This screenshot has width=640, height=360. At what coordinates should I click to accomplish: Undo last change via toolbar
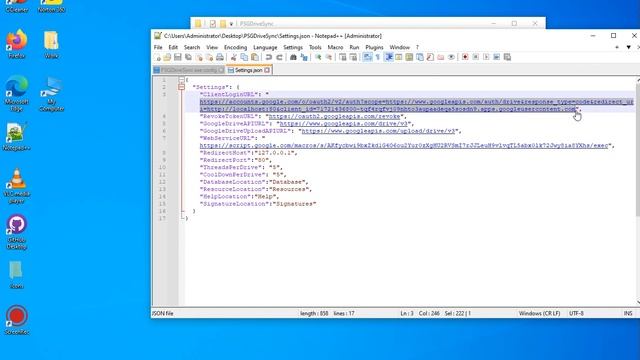point(269,57)
